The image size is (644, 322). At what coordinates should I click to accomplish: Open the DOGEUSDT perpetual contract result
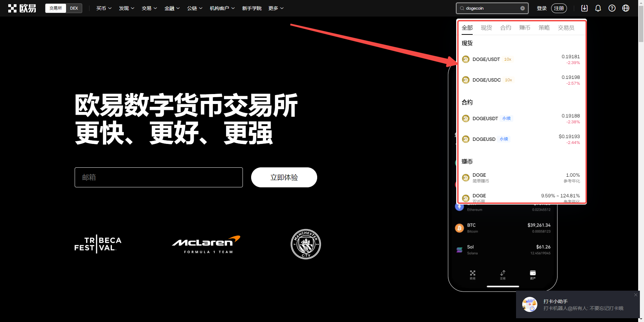point(522,118)
